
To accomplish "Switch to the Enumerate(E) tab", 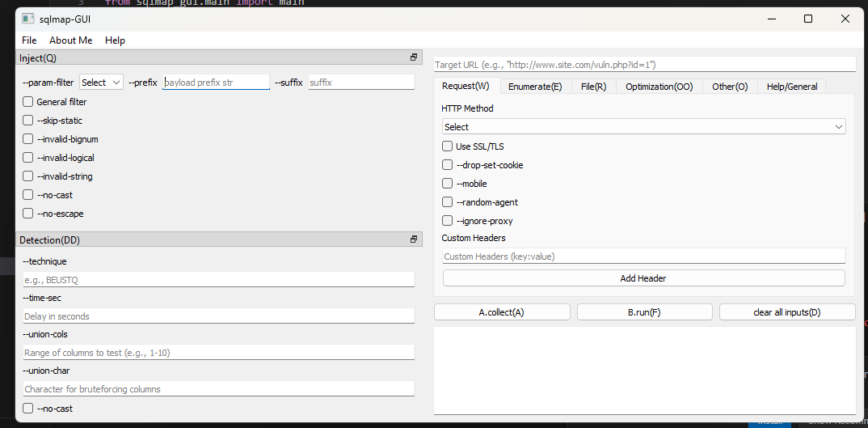I will (535, 87).
